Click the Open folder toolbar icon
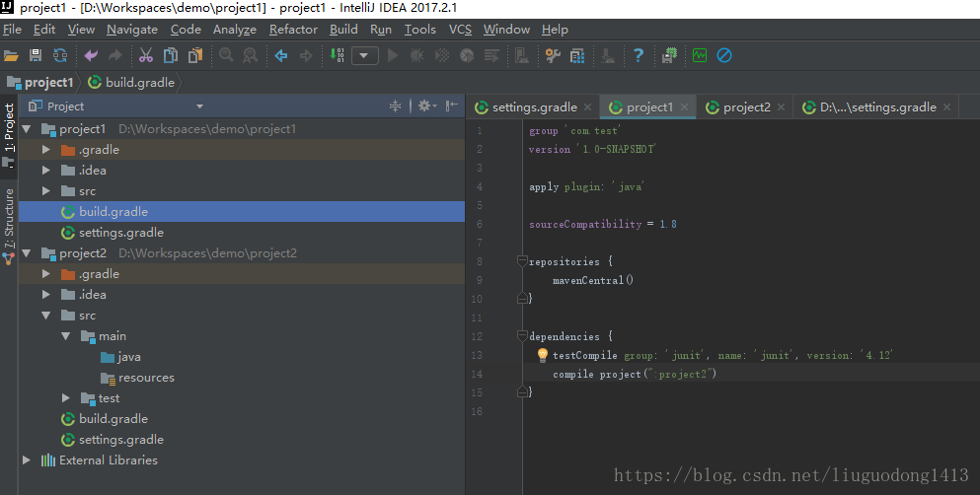This screenshot has height=495, width=980. point(11,55)
